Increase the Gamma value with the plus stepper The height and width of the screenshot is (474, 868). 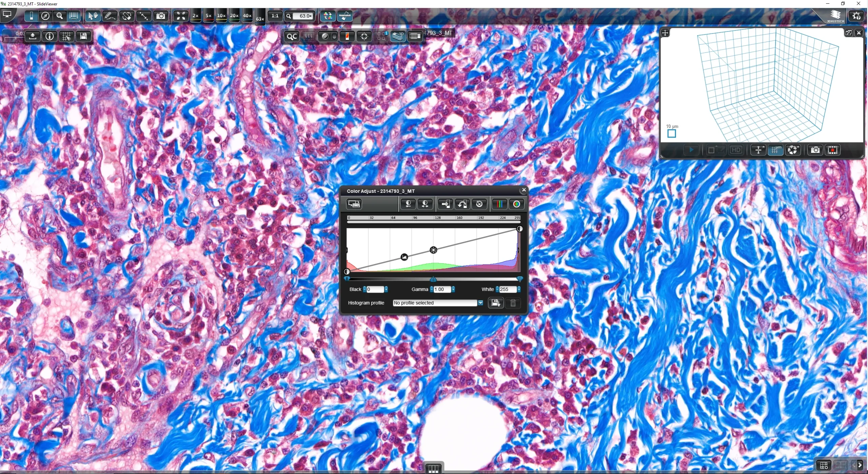coord(453,289)
